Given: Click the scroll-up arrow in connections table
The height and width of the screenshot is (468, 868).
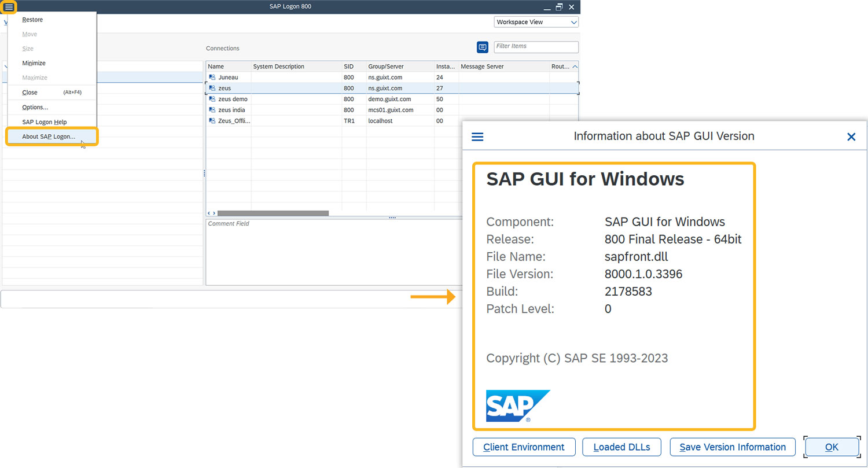Looking at the screenshot, I should [x=575, y=67].
